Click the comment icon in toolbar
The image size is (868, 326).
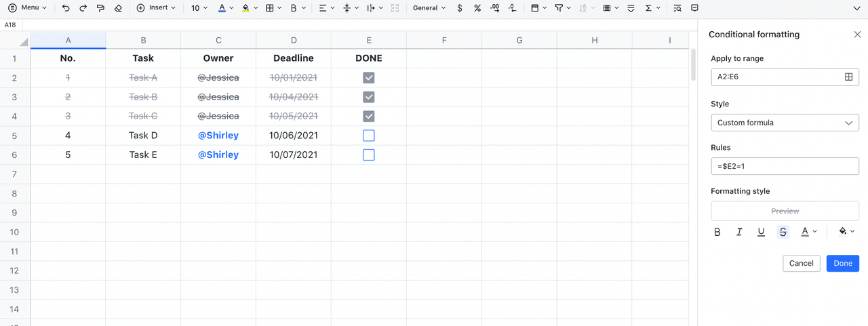[x=694, y=8]
